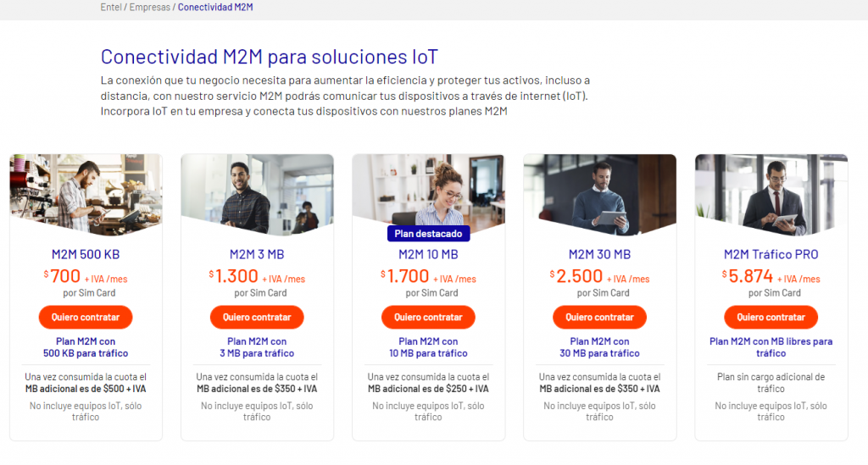Click the M2M 500 KB plan title
The height and width of the screenshot is (465, 868).
(86, 254)
